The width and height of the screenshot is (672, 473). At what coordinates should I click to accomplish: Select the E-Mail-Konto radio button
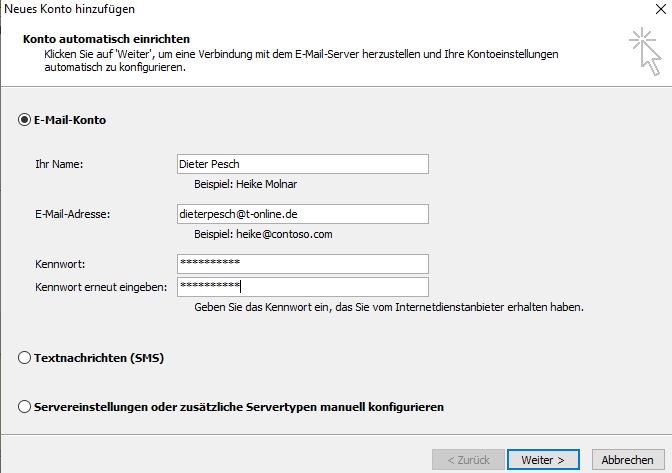[x=24, y=120]
